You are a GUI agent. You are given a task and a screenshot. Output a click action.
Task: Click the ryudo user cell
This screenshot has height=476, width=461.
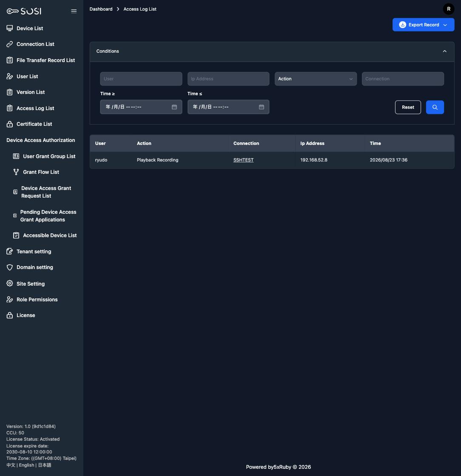[101, 160]
